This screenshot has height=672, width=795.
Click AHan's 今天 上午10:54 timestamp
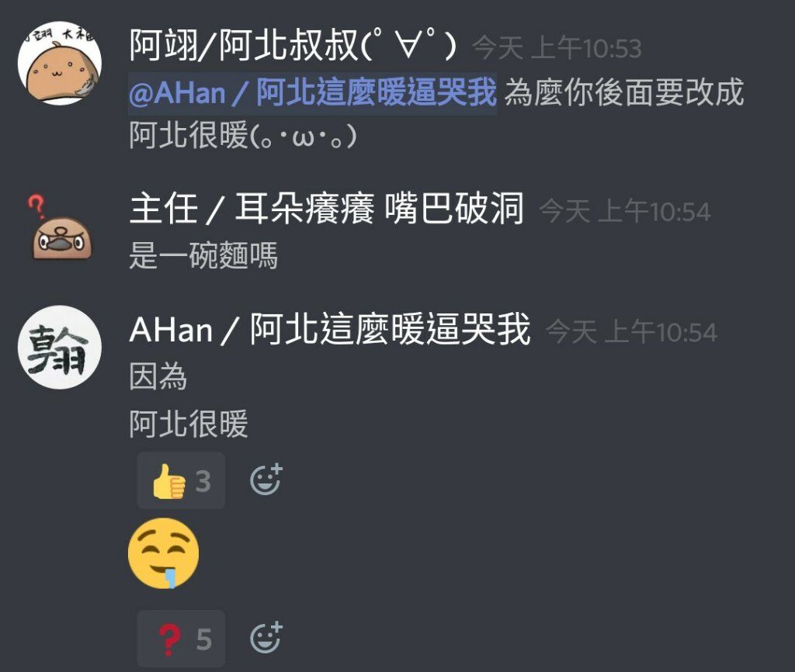pos(632,332)
